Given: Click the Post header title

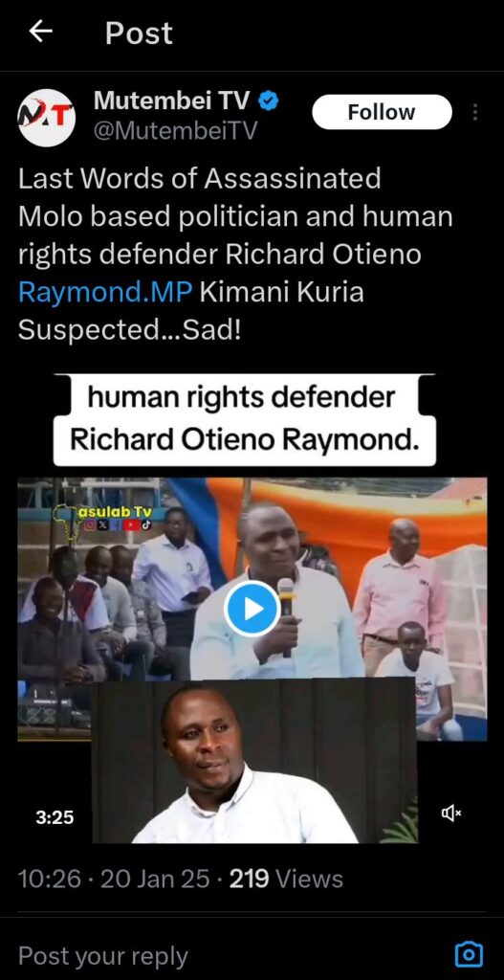Looking at the screenshot, I should 139,33.
